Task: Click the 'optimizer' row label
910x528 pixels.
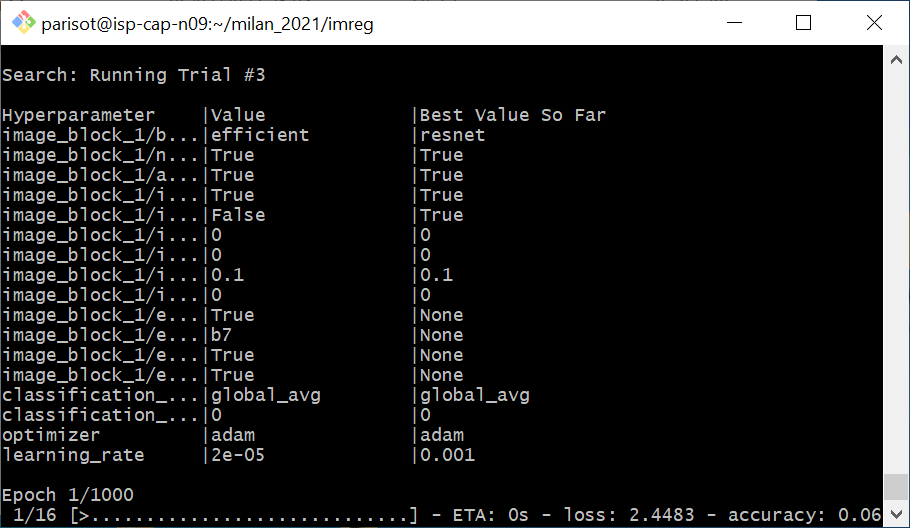Action: [x=51, y=435]
